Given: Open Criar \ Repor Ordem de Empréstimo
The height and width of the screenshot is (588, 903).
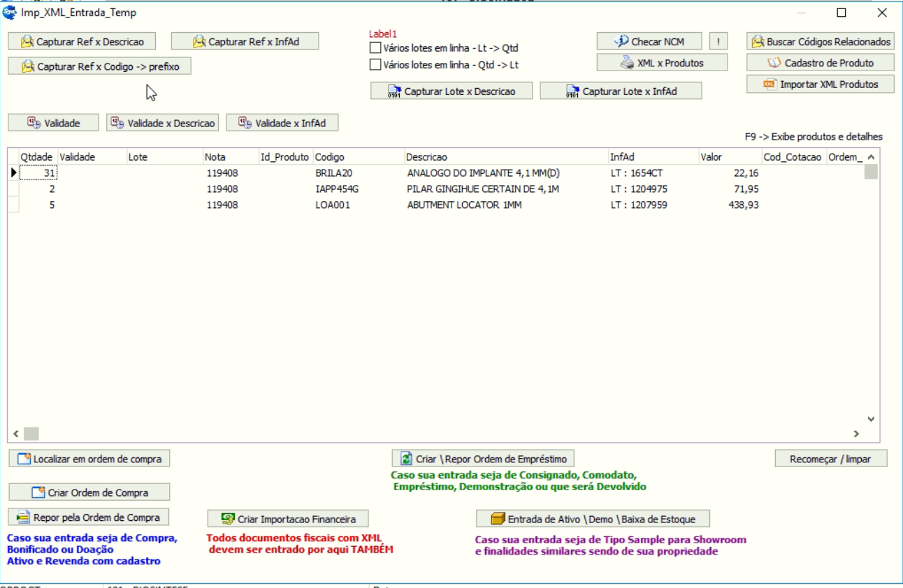Looking at the screenshot, I should (x=483, y=459).
